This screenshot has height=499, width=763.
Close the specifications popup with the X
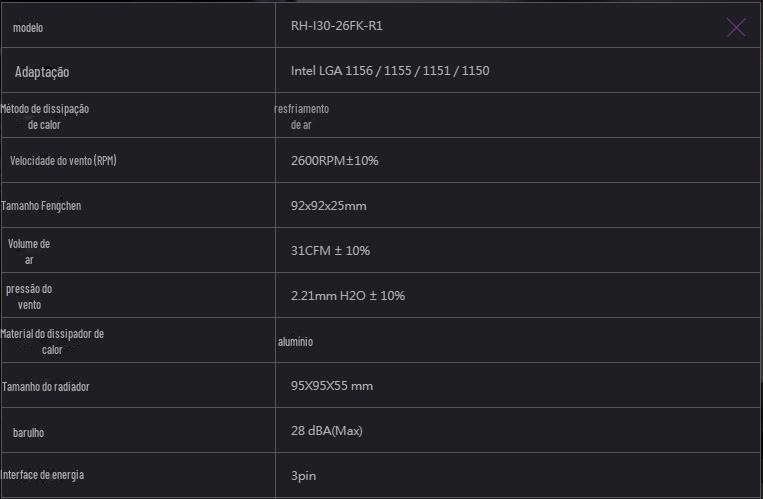pyautogui.click(x=736, y=27)
